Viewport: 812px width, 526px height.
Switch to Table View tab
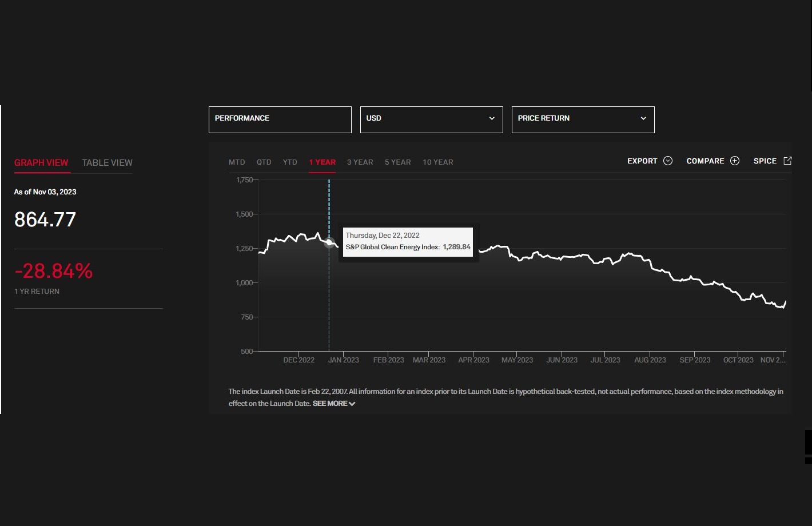click(x=107, y=163)
